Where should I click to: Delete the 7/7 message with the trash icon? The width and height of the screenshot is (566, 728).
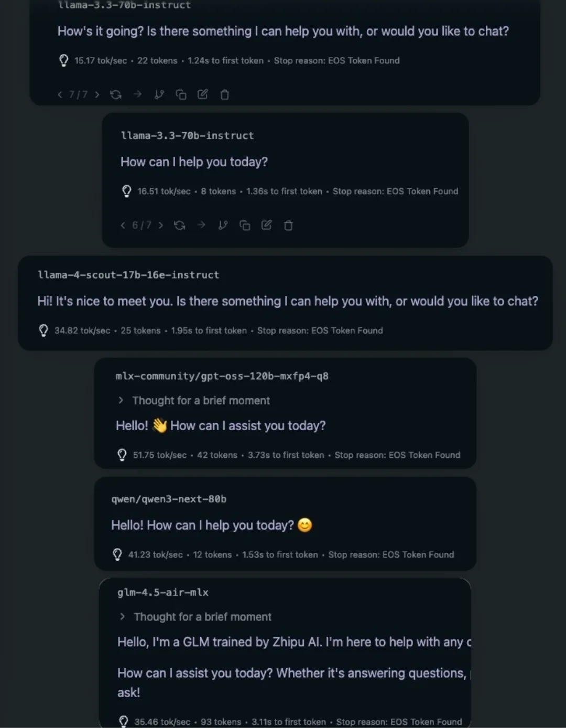(x=224, y=94)
